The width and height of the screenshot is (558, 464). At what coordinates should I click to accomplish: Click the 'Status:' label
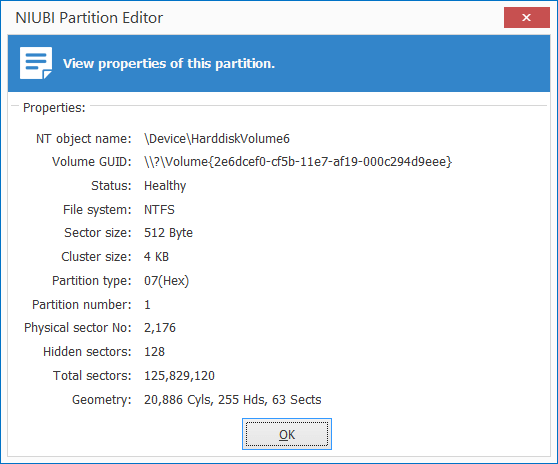(x=111, y=186)
